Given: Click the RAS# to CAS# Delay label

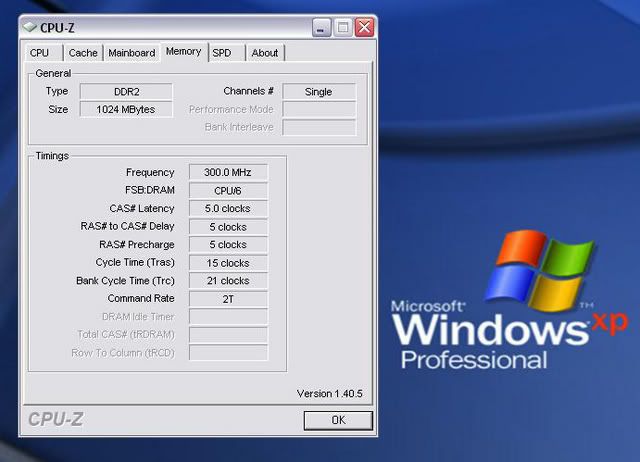Looking at the screenshot, I should point(127,226).
